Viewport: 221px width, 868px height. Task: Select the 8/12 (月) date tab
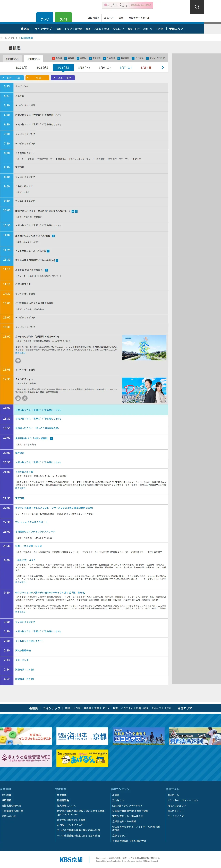click(x=21, y=68)
